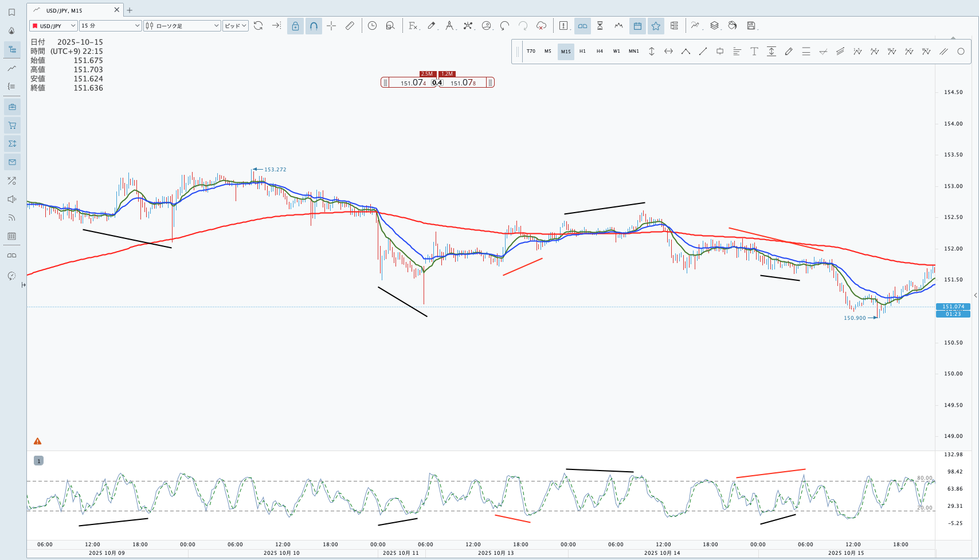Click the stochastic indicator pane badge 1
The height and width of the screenshot is (560, 979).
tap(38, 461)
